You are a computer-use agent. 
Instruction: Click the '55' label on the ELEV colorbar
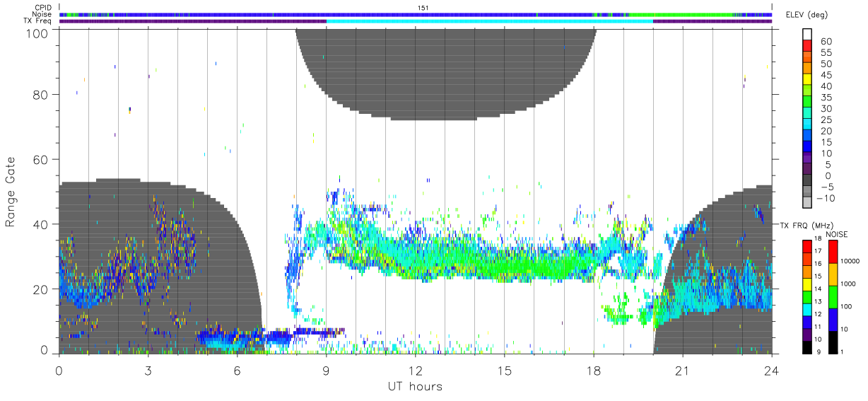pyautogui.click(x=826, y=52)
